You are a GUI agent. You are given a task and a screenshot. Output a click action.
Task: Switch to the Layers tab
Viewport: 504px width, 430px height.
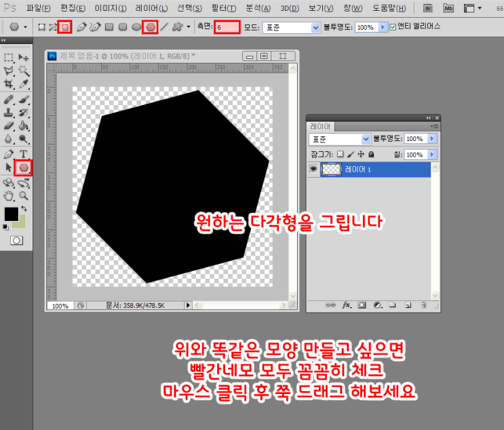click(320, 126)
